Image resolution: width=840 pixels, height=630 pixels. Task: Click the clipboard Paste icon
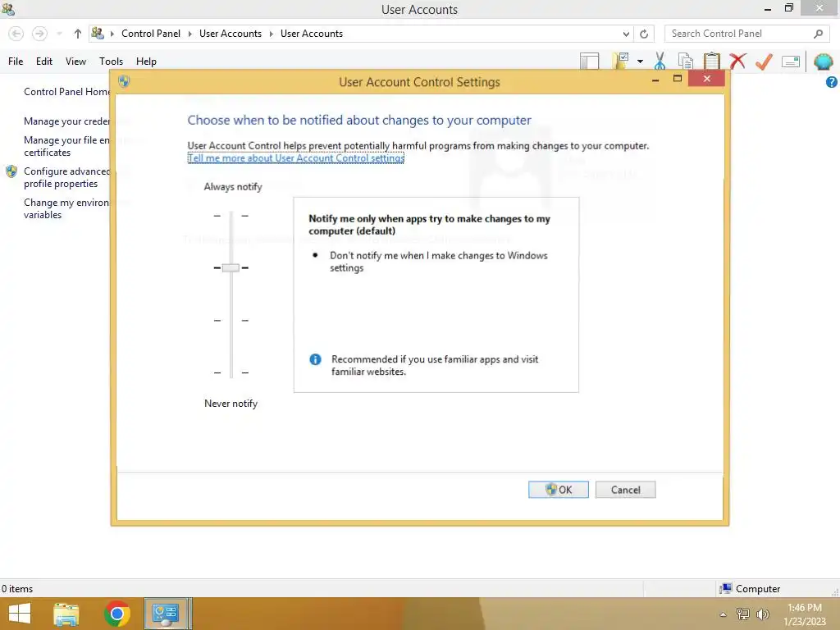click(711, 61)
